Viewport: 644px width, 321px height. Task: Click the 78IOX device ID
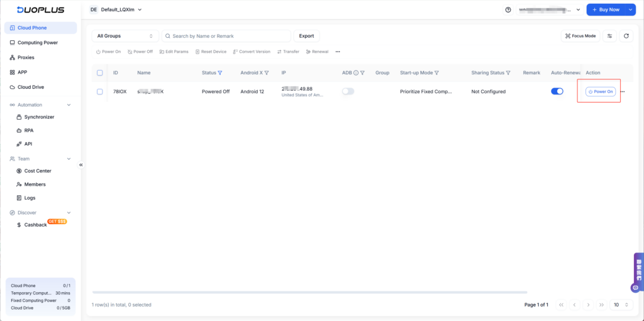(x=120, y=92)
